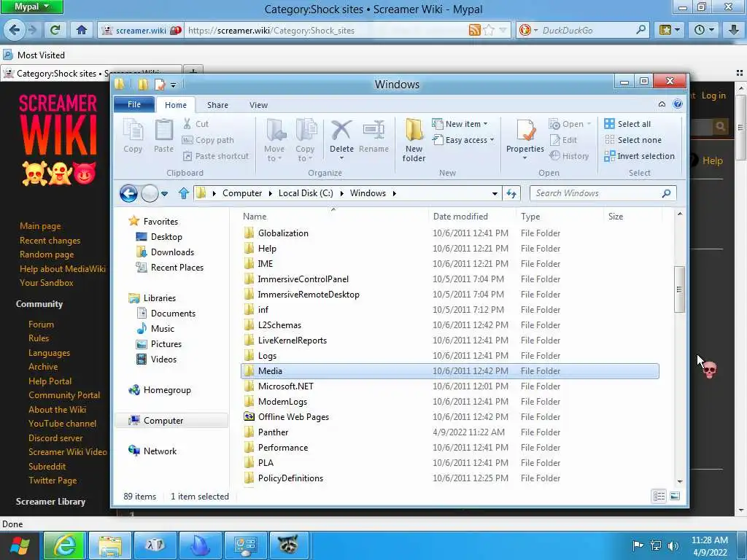Click the Up one level arrow
This screenshot has width=747, height=560.
point(184,193)
